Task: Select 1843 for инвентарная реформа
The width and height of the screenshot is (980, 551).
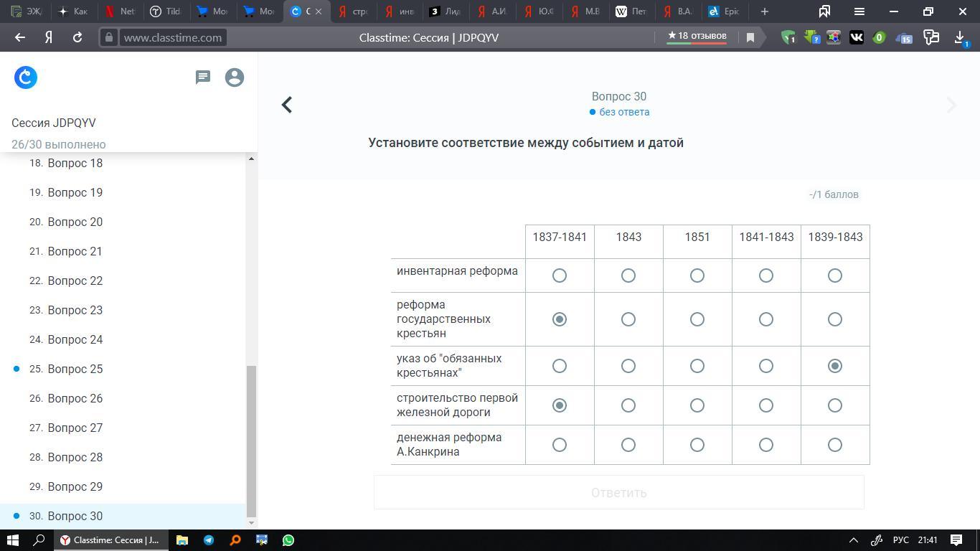Action: [628, 275]
